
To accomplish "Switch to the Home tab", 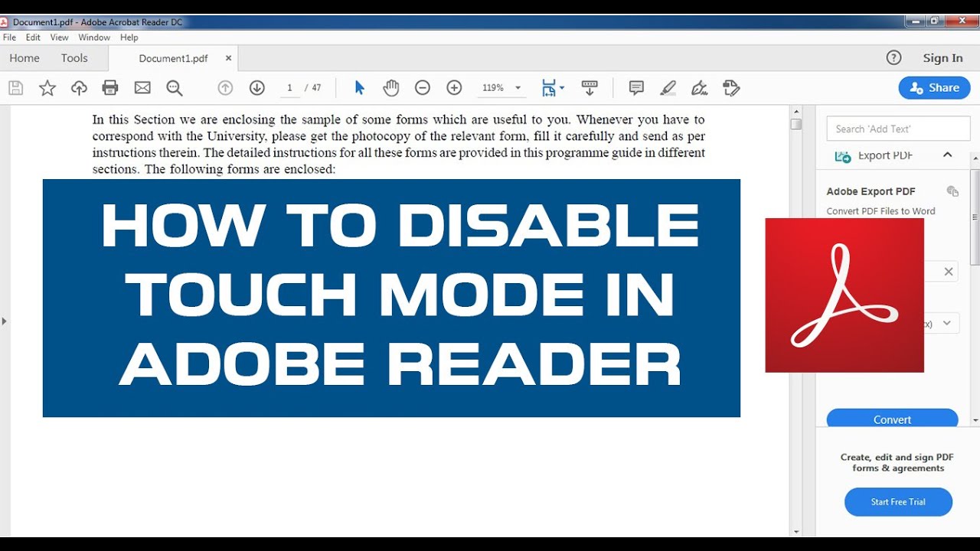I will (x=24, y=58).
